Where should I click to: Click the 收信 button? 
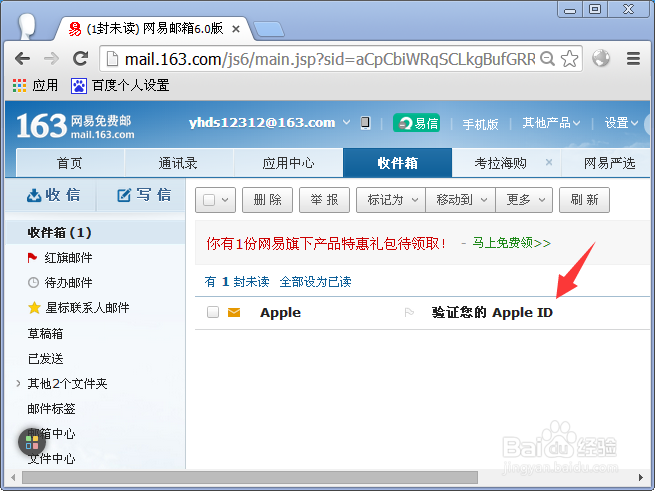click(x=53, y=195)
